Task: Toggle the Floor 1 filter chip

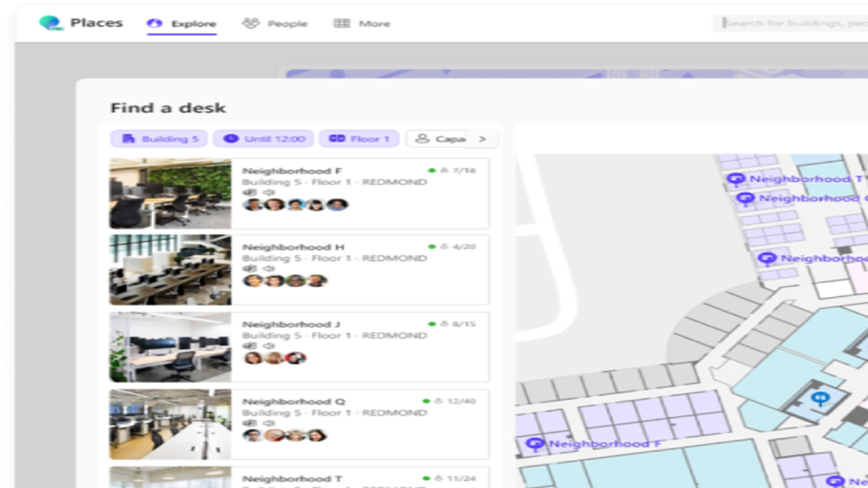Action: [x=359, y=139]
